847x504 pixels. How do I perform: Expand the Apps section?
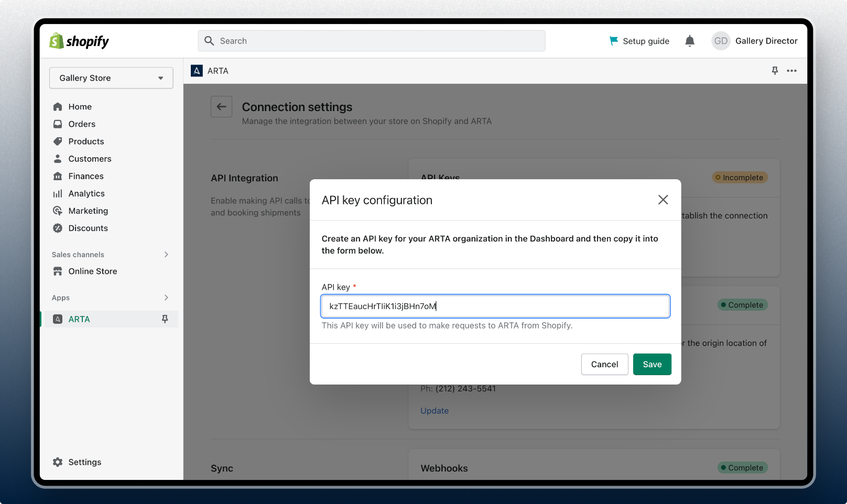pyautogui.click(x=166, y=298)
